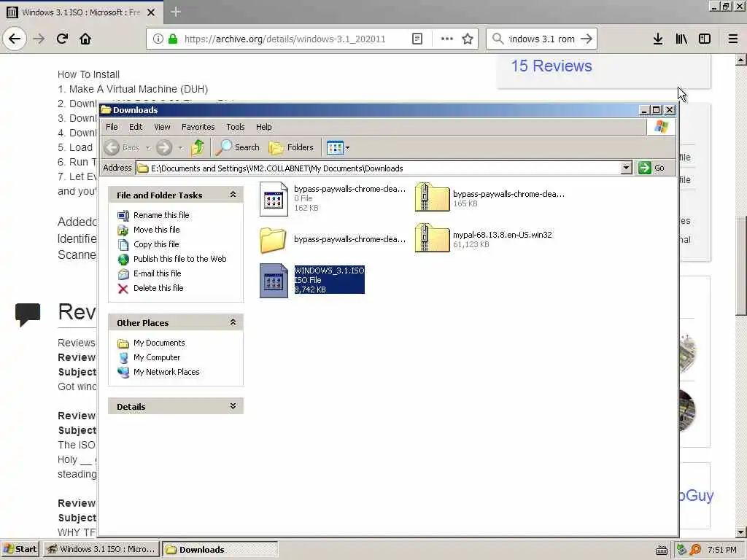Click Explorer Forward arrow button
Screen dimensions: 747x560
164,147
